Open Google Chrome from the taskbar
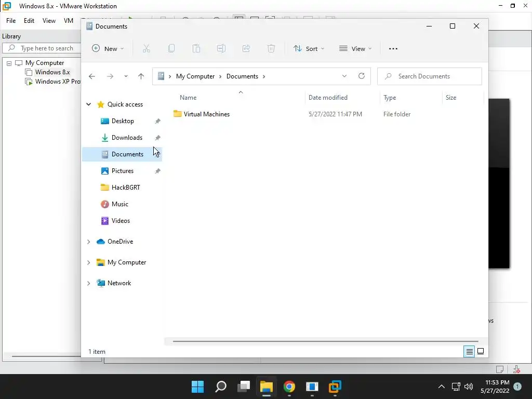The width and height of the screenshot is (532, 399). coord(289,387)
